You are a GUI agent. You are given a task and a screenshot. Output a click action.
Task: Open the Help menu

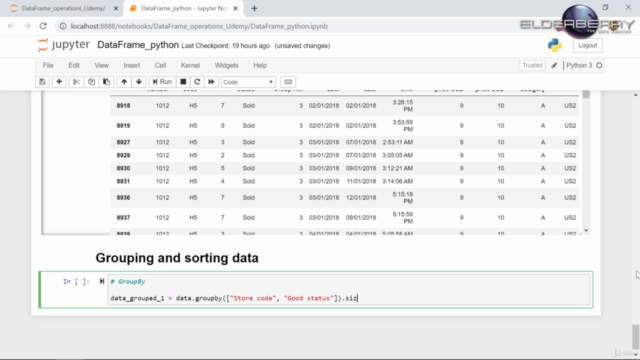pyautogui.click(x=260, y=65)
